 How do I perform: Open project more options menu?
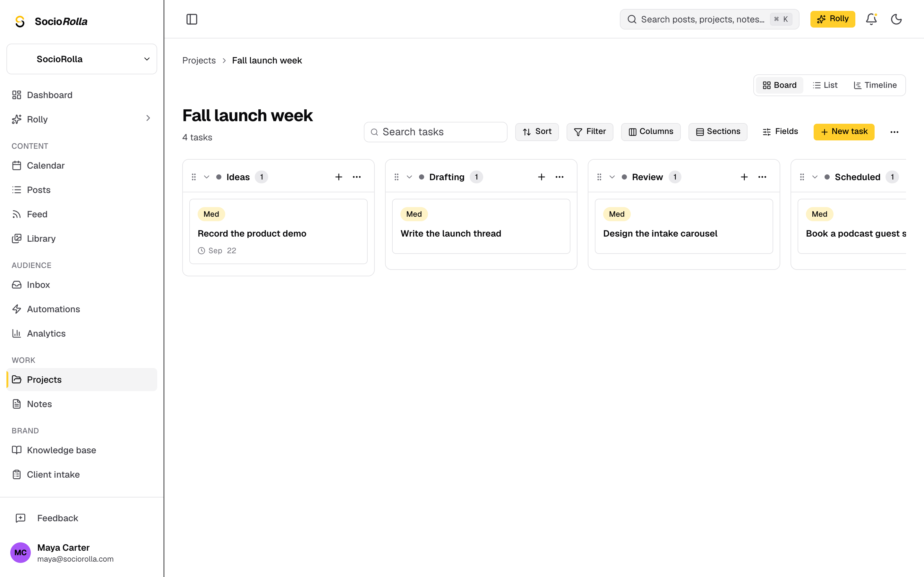coord(894,132)
